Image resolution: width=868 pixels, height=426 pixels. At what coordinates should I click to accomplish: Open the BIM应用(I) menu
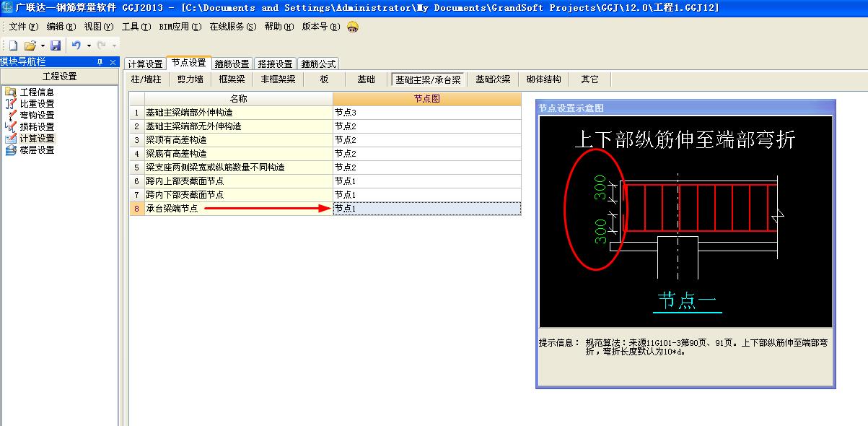pos(180,27)
